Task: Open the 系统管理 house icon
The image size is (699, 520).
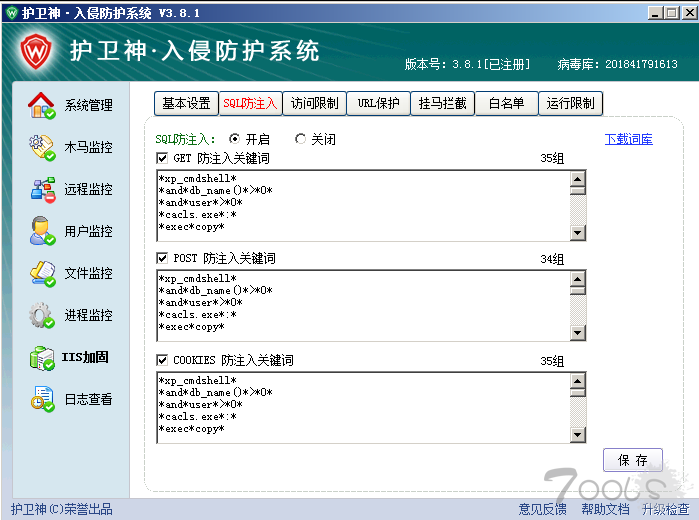Action: pos(42,106)
